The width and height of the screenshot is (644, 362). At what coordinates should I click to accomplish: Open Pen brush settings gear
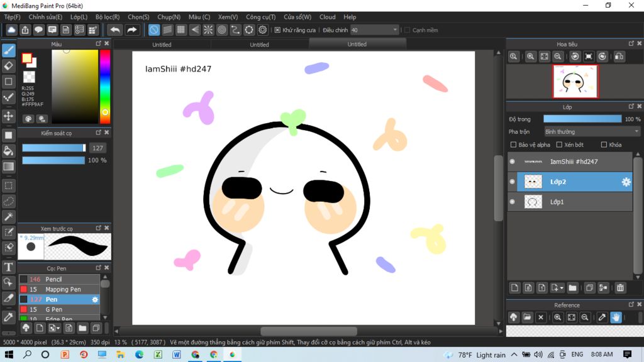coord(95,300)
